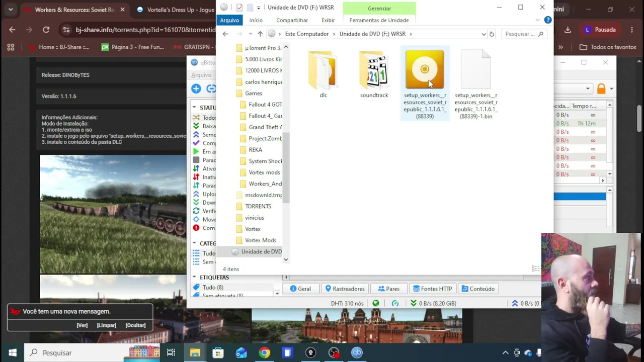This screenshot has height=362, width=644.
Task: Open the Home :: BJ-Share bookmark
Action: click(x=58, y=47)
